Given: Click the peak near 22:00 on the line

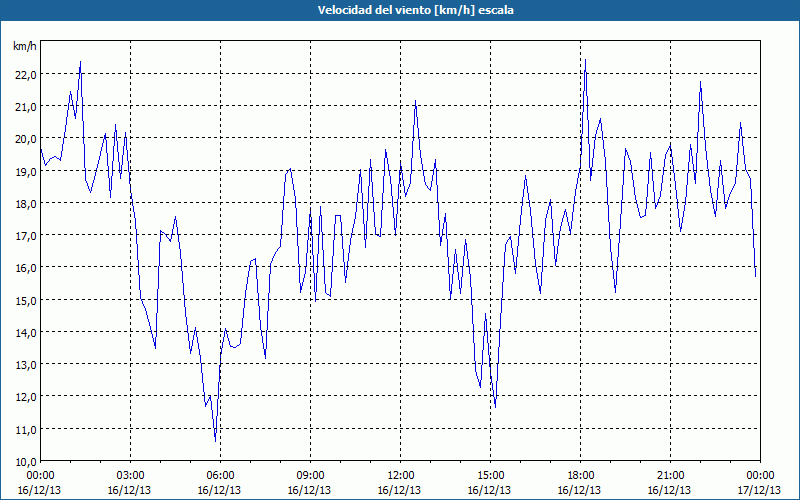Looking at the screenshot, I should point(701,82).
